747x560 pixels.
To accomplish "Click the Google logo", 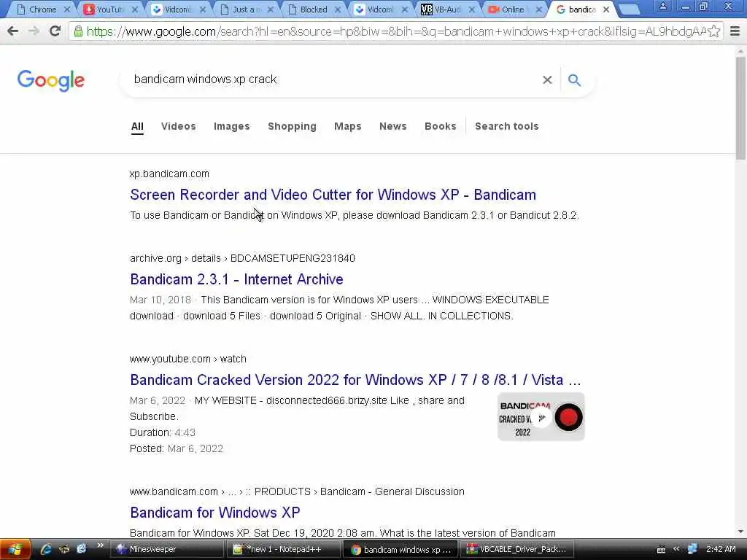I will (x=51, y=80).
